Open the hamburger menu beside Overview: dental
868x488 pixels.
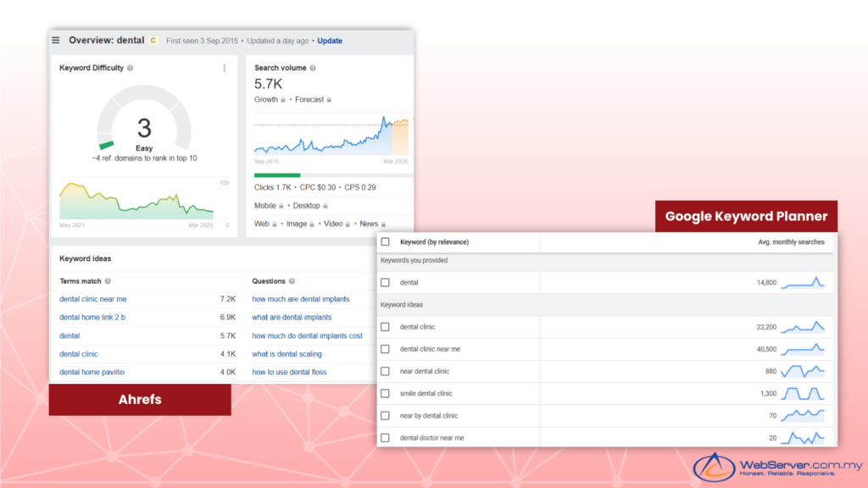[56, 41]
